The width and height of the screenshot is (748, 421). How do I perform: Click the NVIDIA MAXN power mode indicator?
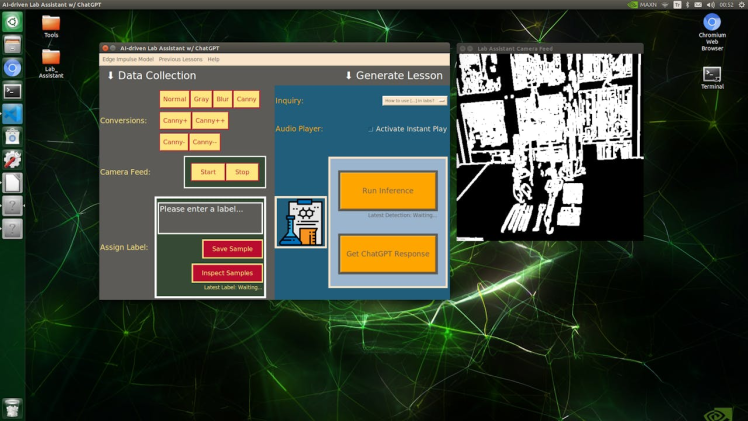(x=642, y=4)
